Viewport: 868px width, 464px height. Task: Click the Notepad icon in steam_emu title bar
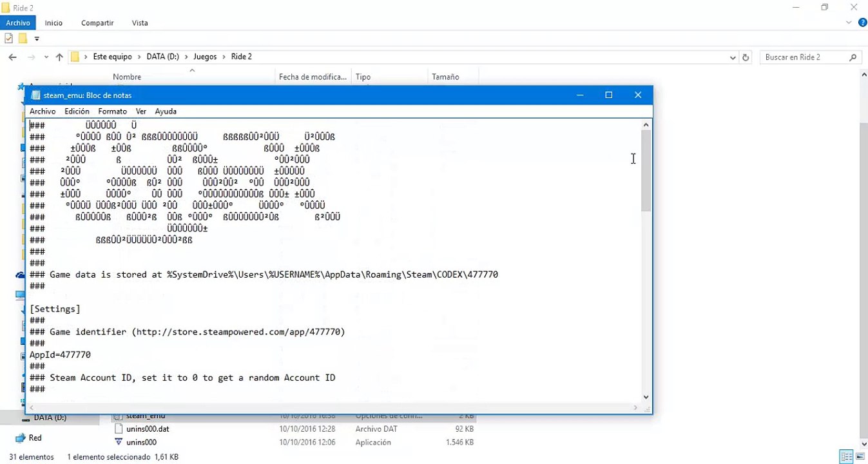[35, 95]
